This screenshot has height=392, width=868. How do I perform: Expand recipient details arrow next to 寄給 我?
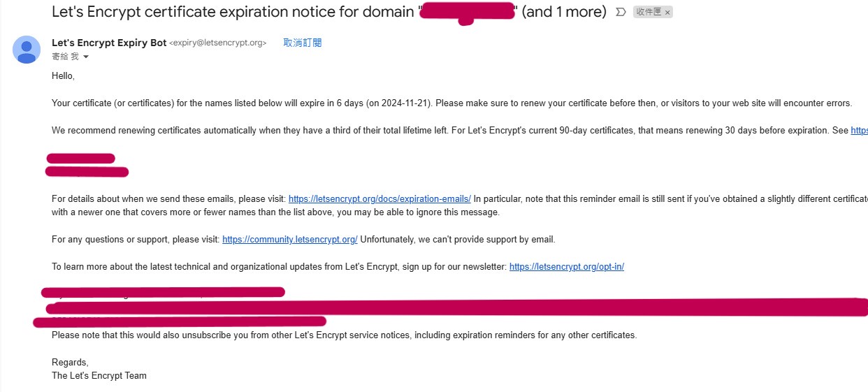(x=86, y=57)
